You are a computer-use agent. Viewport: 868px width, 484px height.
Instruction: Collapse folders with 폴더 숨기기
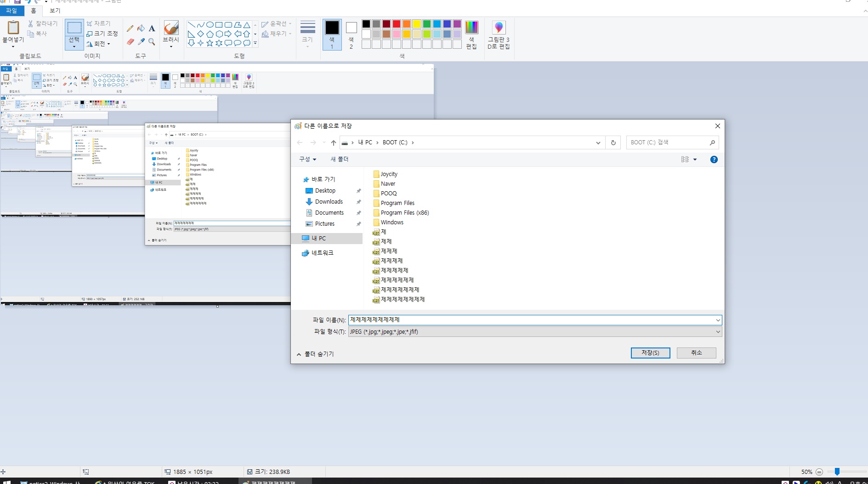315,354
